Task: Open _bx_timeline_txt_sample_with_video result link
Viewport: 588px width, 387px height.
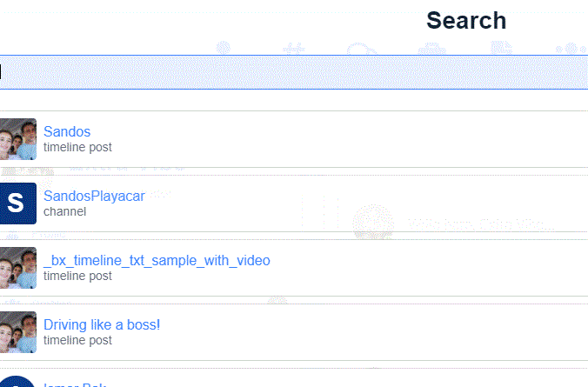Action: coord(157,261)
